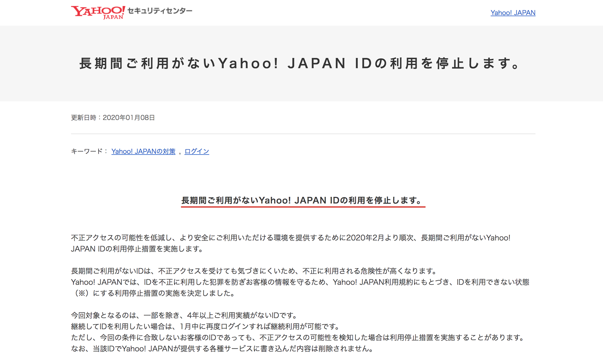Click the line starting 継続してIDを利用したい場合は

[x=206, y=326]
